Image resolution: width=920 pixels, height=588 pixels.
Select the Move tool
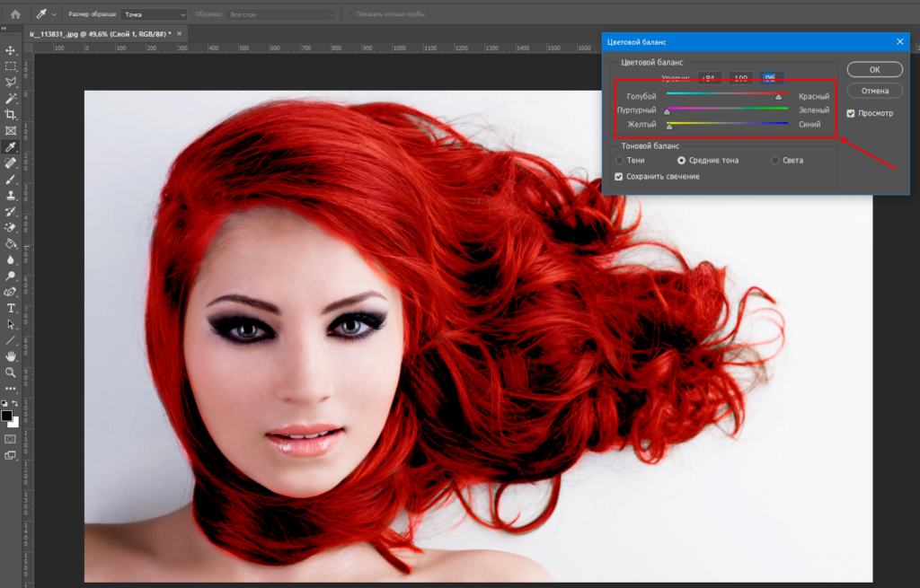coord(11,50)
